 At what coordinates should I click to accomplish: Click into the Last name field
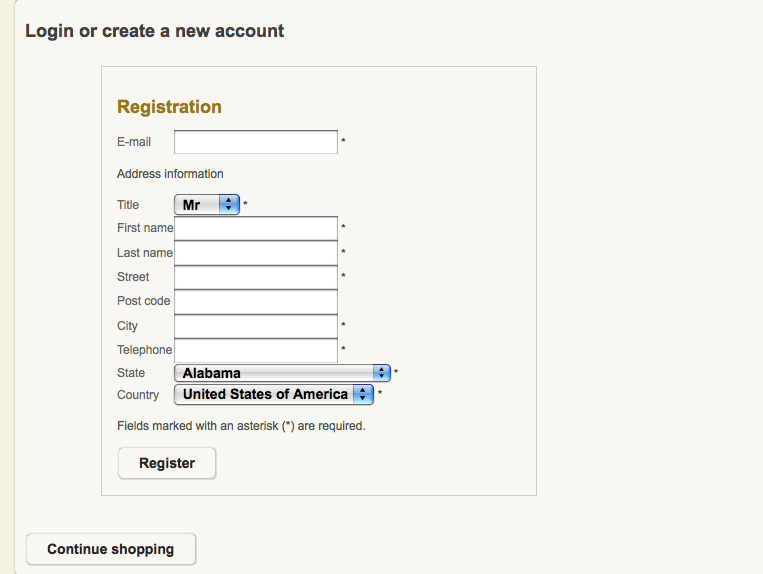256,253
